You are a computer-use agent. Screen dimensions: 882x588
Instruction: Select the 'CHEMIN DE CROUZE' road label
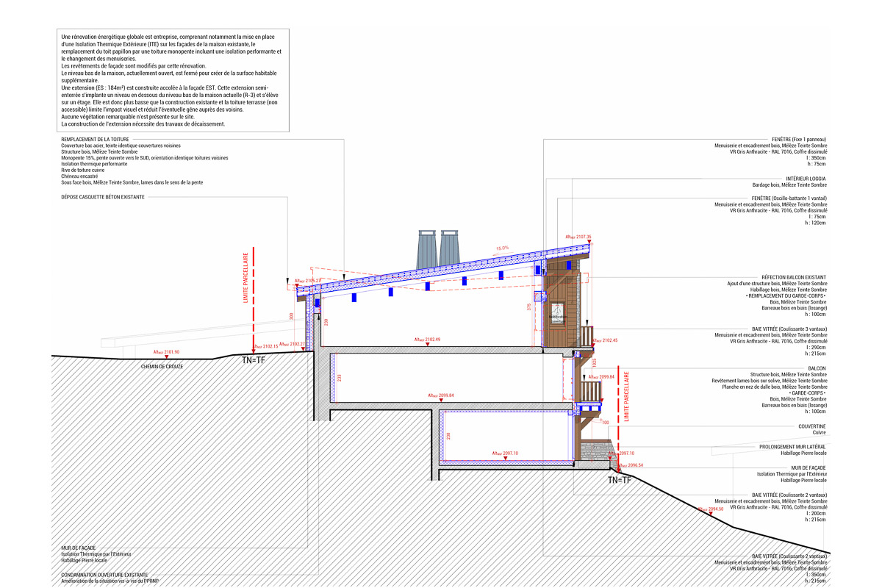tap(162, 366)
